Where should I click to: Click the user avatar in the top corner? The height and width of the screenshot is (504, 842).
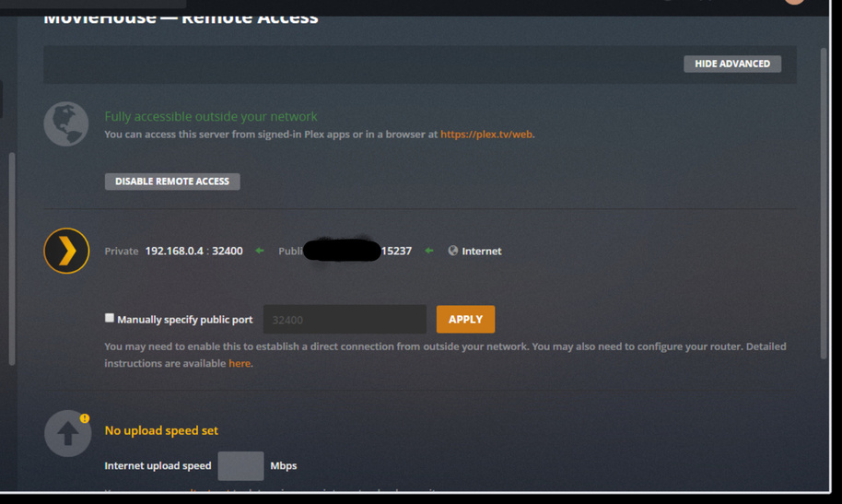tap(794, 2)
